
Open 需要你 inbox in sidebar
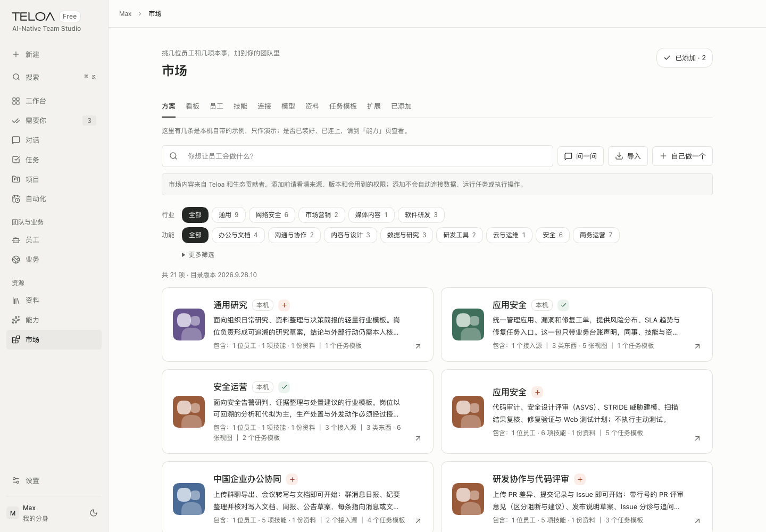click(x=54, y=121)
